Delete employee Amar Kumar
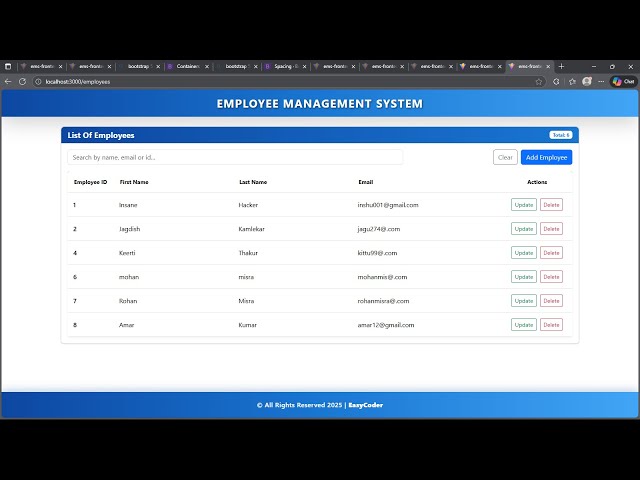 tap(551, 325)
